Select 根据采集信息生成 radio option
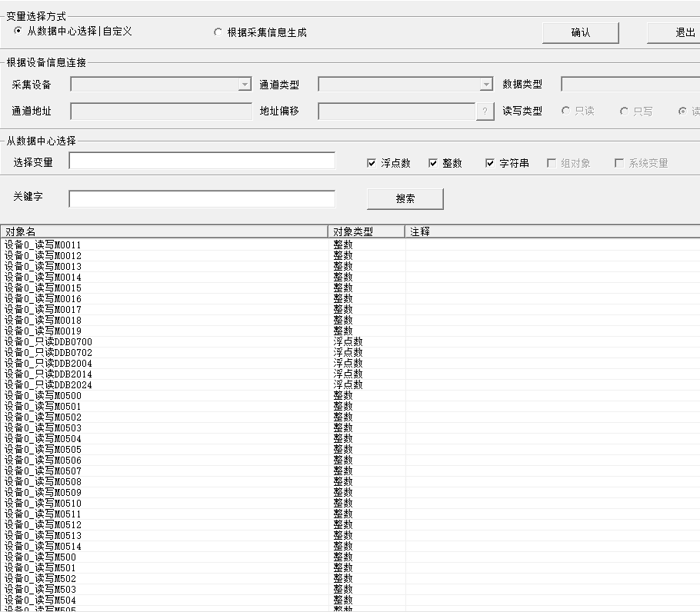Image resolution: width=700 pixels, height=612 pixels. (218, 32)
